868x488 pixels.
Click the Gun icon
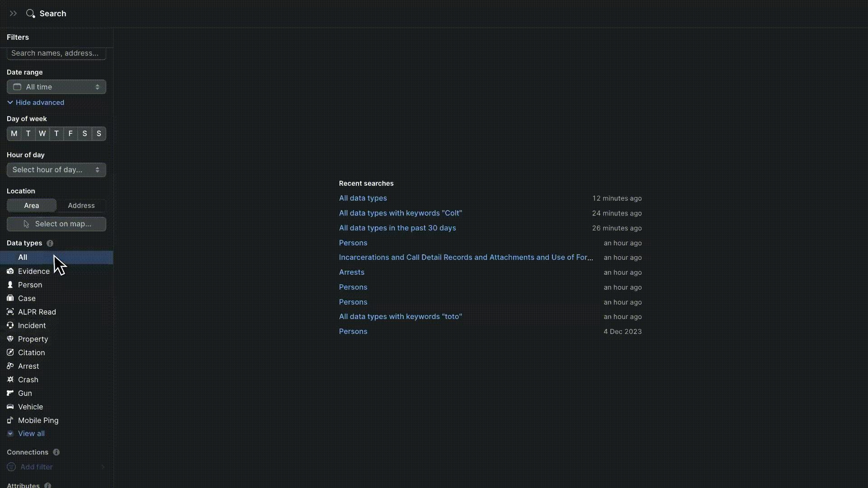(10, 393)
